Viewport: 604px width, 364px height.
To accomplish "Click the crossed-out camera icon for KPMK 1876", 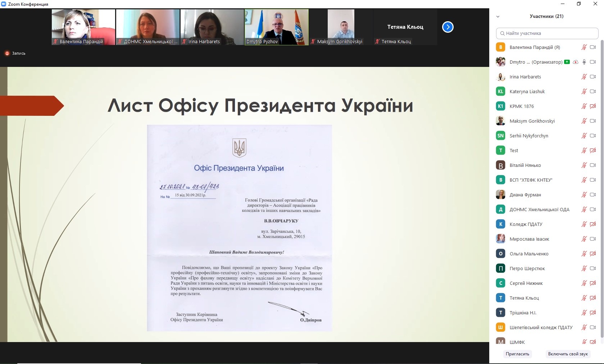I will [593, 106].
